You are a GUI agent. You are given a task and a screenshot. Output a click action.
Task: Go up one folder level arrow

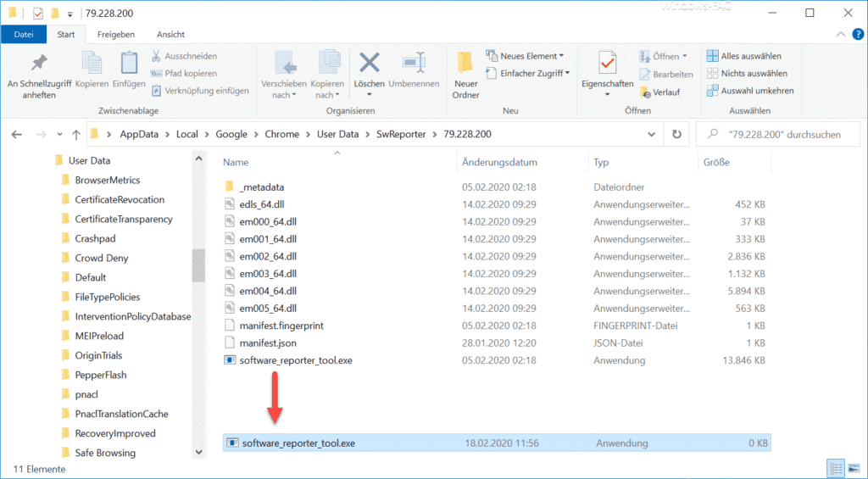click(76, 134)
